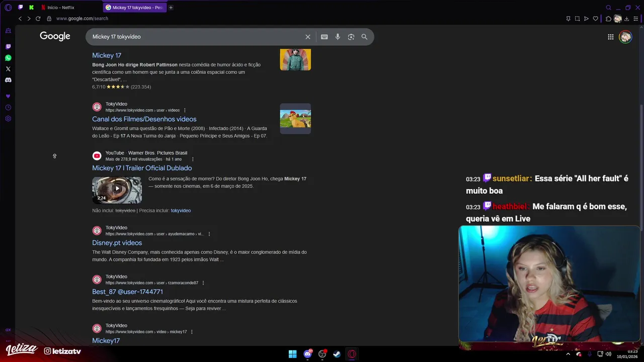
Task: Open the Mickey17 tokyvideo result link
Action: point(106,340)
